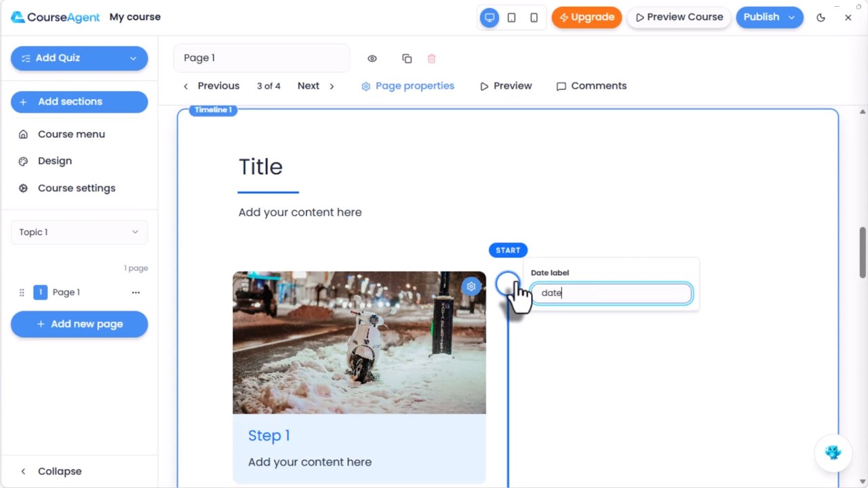Click Add sections button
Image resolution: width=868 pixels, height=488 pixels.
[79, 102]
